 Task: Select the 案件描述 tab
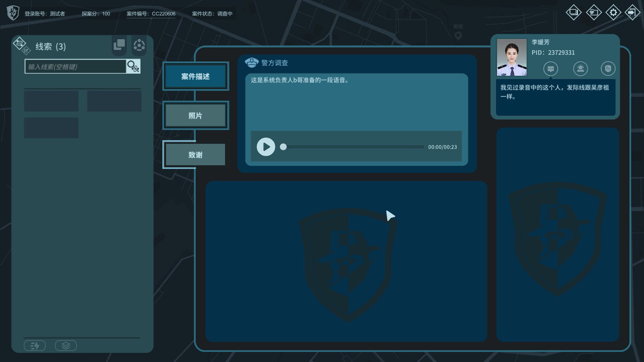point(195,76)
